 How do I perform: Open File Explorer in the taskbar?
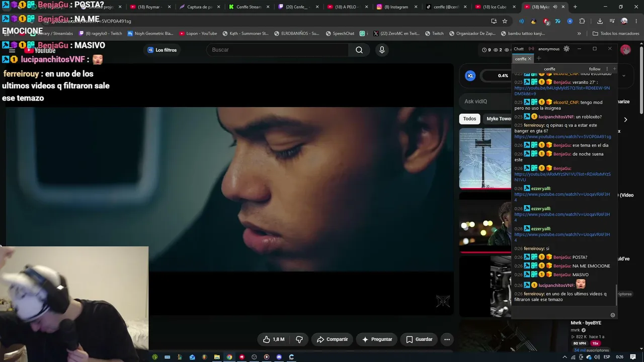[x=217, y=357]
